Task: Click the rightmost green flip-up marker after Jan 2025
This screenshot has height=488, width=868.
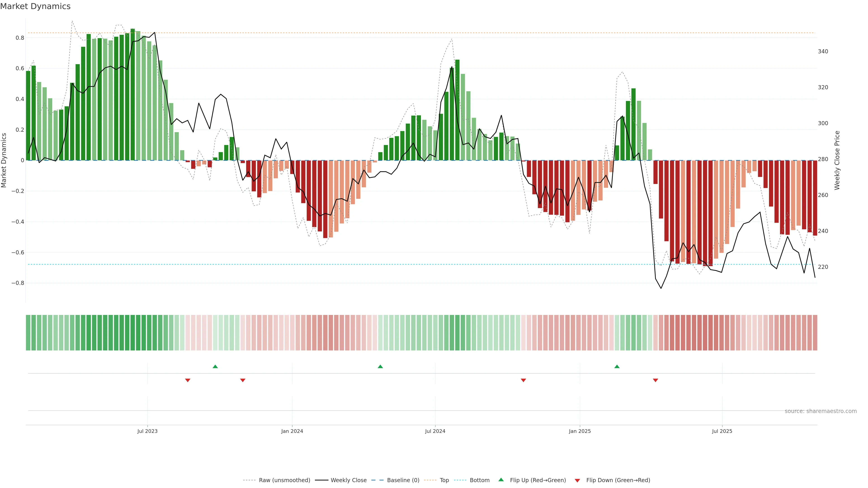Action: click(x=617, y=366)
